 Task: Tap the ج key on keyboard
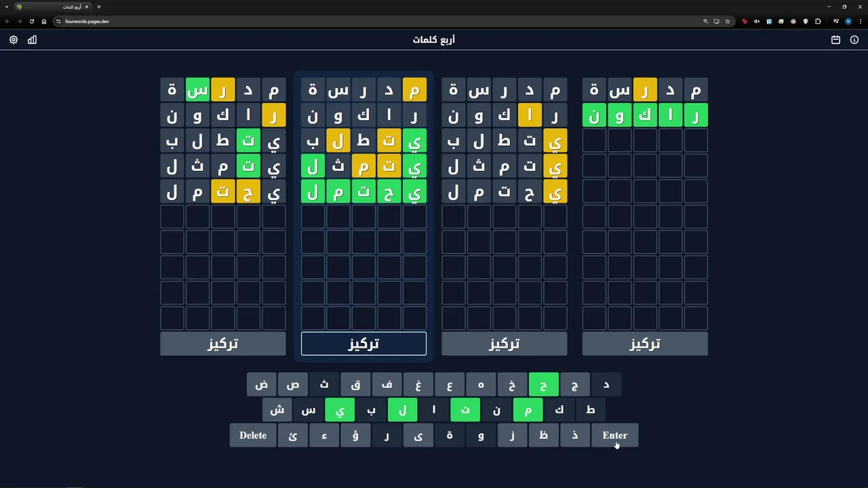coord(574,384)
